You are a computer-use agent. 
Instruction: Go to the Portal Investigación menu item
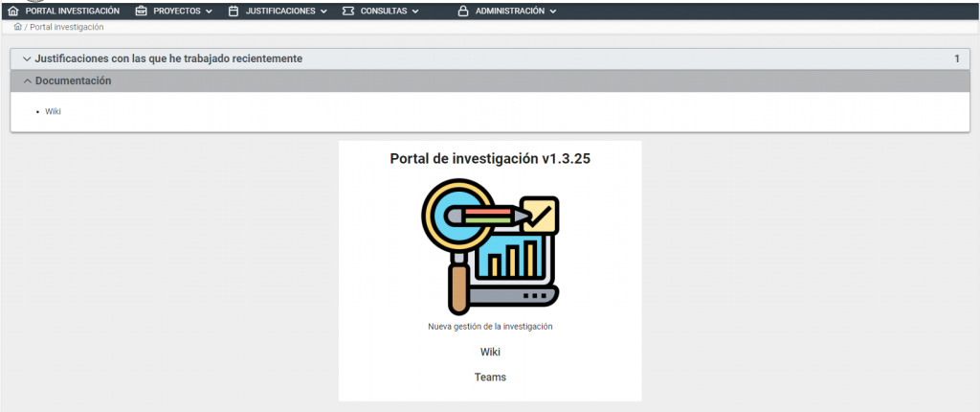point(72,11)
